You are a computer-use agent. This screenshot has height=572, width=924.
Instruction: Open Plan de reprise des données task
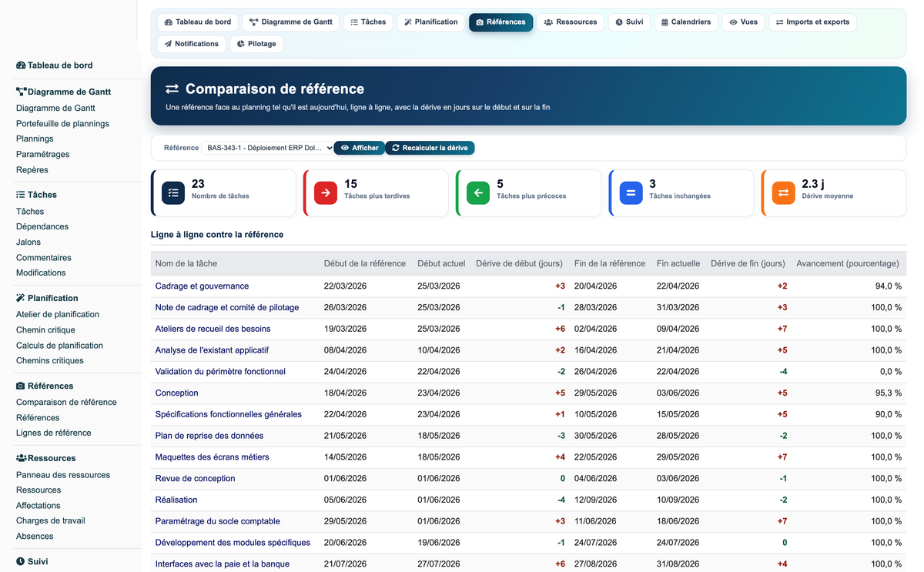click(209, 436)
